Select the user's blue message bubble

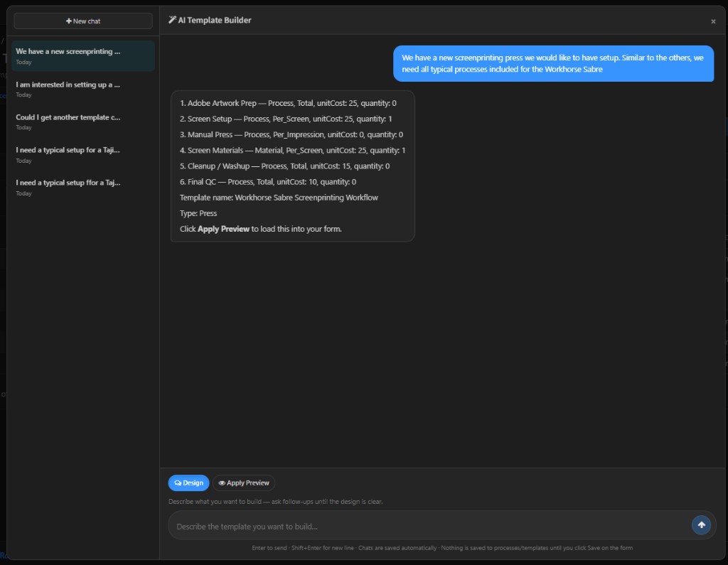click(x=553, y=63)
